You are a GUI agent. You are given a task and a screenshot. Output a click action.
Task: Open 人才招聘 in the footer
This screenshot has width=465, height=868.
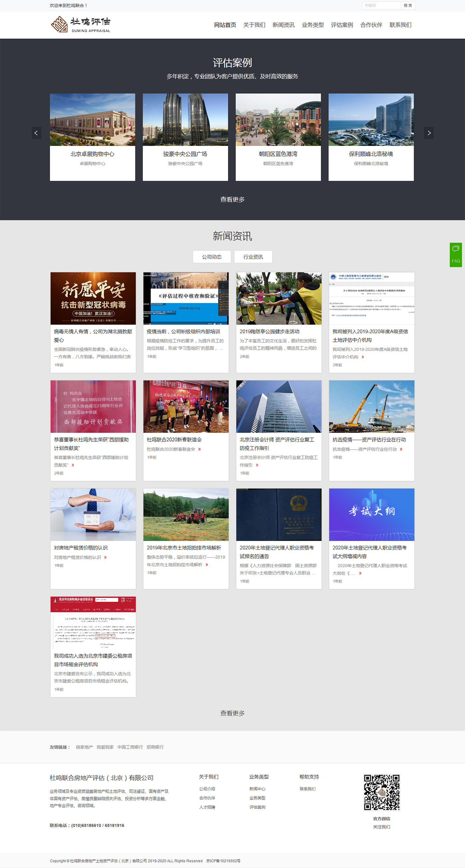[x=207, y=807]
